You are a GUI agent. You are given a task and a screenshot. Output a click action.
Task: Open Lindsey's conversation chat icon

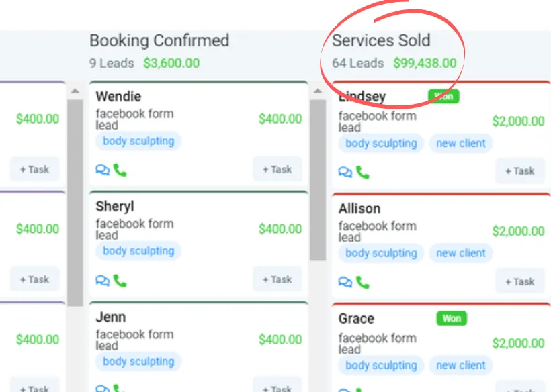(345, 173)
